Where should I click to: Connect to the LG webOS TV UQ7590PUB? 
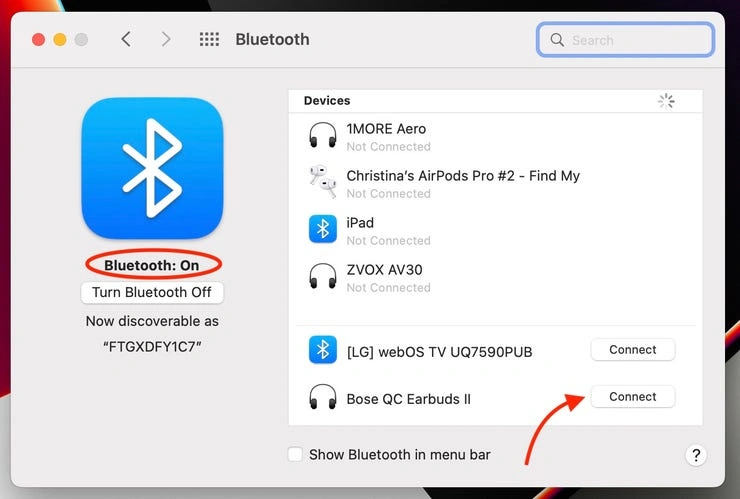pyautogui.click(x=632, y=350)
